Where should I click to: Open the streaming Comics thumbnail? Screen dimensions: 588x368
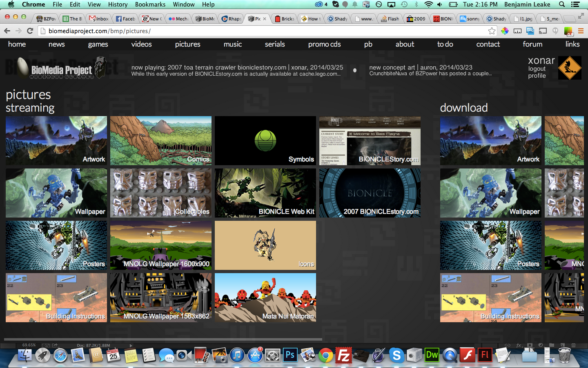pyautogui.click(x=161, y=141)
